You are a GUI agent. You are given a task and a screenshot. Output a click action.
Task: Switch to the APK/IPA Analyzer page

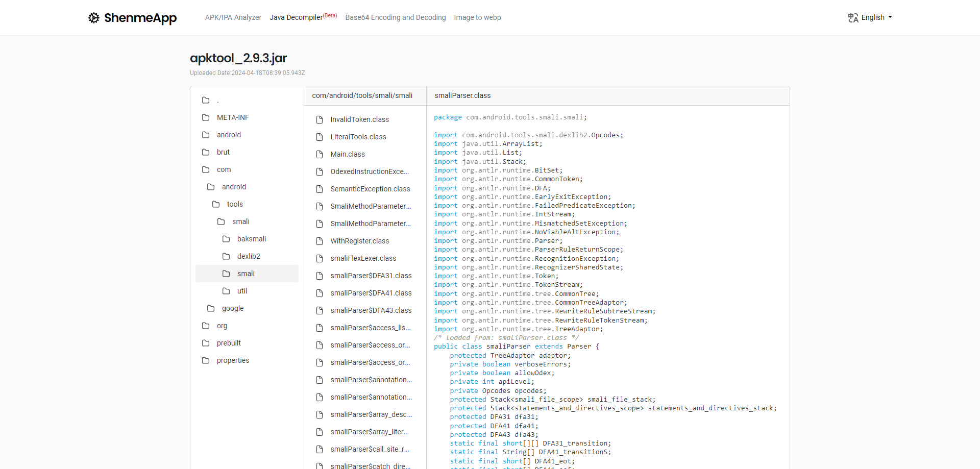click(233, 17)
